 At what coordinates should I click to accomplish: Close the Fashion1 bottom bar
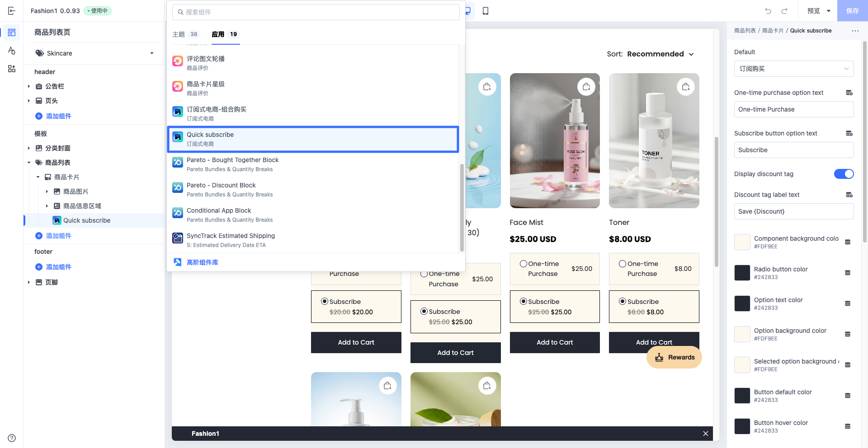pyautogui.click(x=706, y=434)
